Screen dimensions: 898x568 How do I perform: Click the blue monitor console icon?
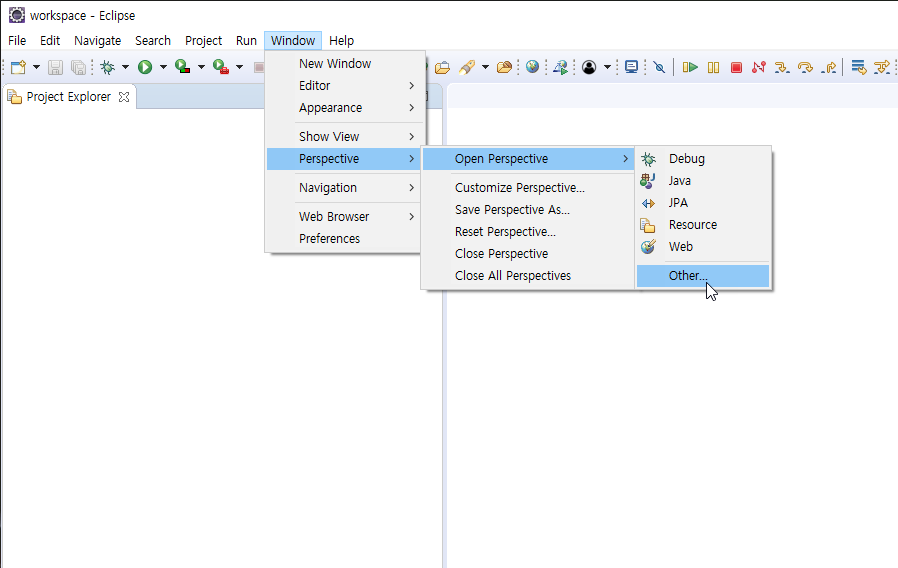(x=632, y=67)
